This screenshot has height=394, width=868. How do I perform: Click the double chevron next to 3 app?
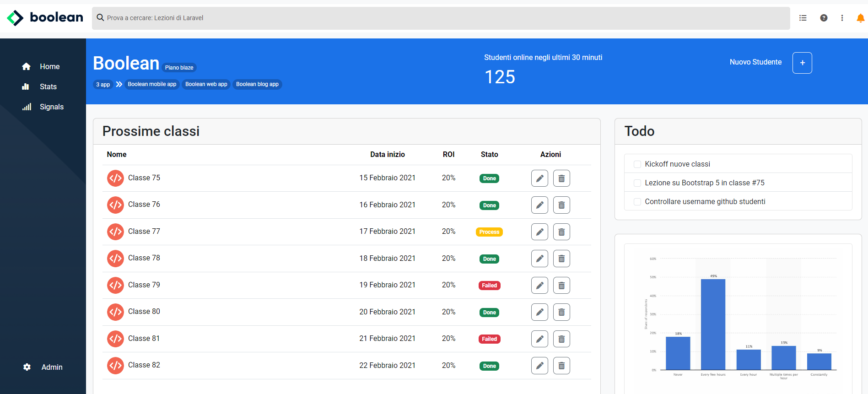coord(119,84)
